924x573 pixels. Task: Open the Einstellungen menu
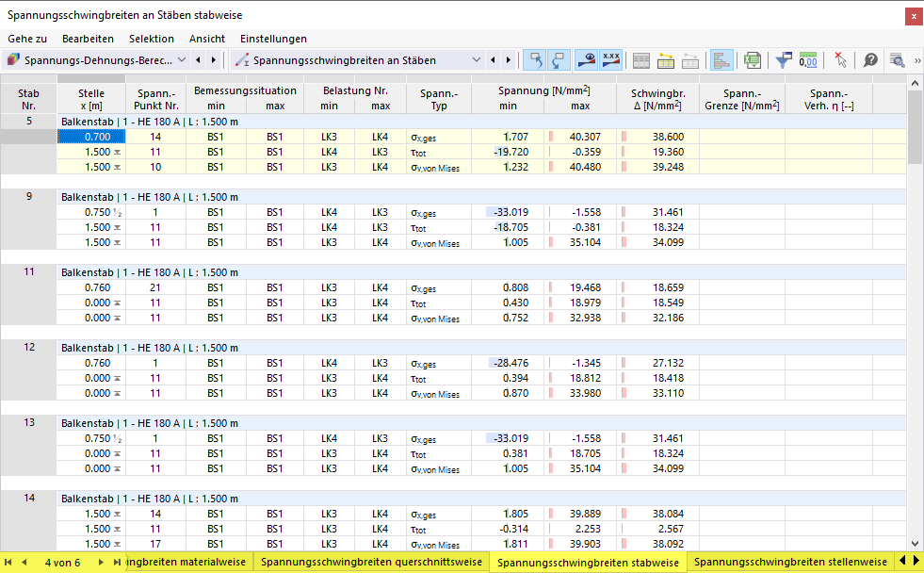coord(273,39)
